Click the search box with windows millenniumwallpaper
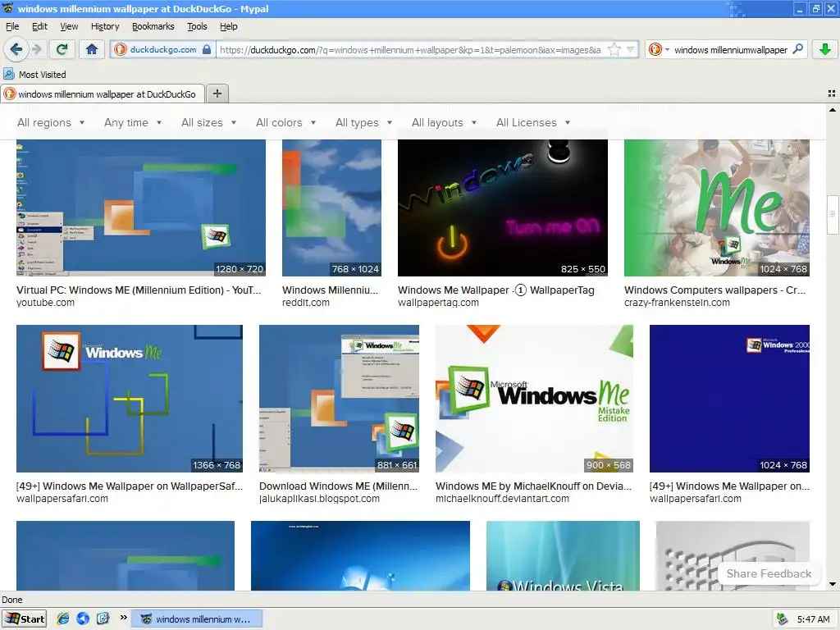The image size is (840, 630). tap(731, 50)
